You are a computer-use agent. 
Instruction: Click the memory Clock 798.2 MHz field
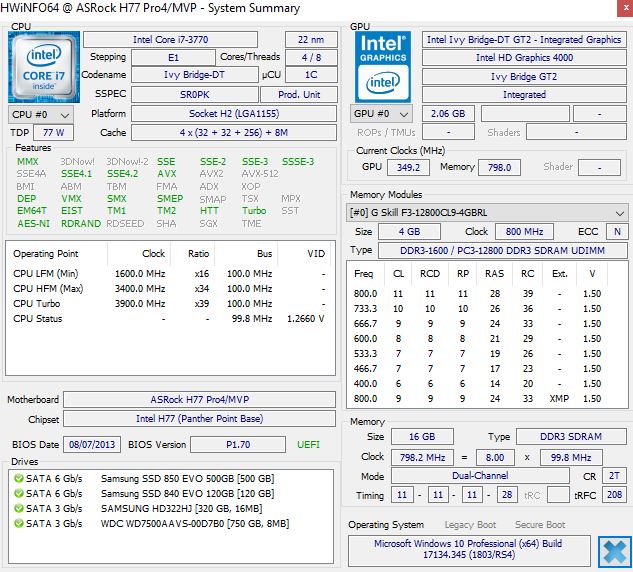pyautogui.click(x=422, y=458)
